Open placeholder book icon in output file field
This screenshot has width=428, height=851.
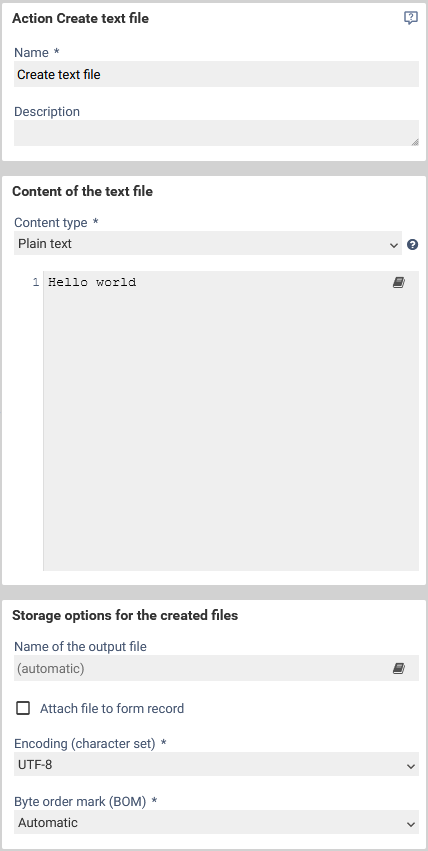coord(399,668)
